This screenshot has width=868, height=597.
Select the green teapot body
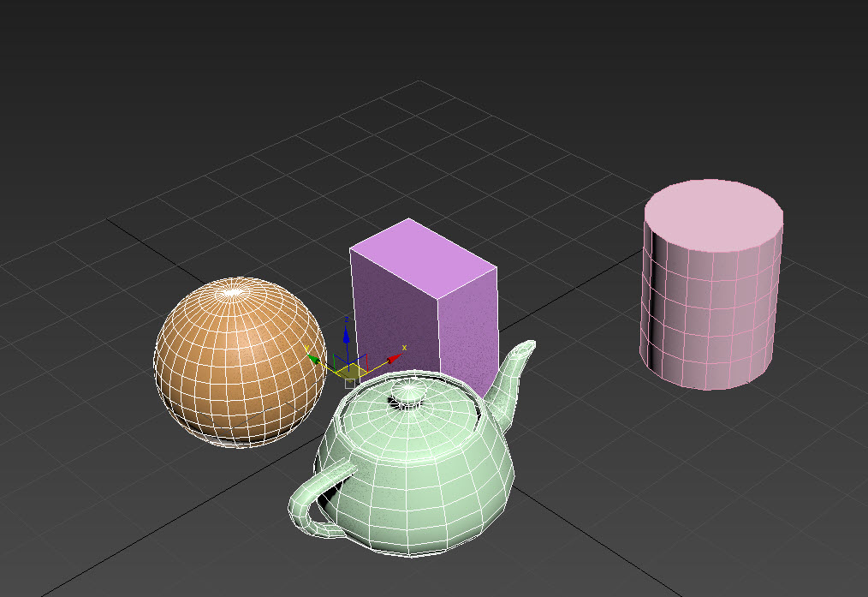[x=413, y=465]
